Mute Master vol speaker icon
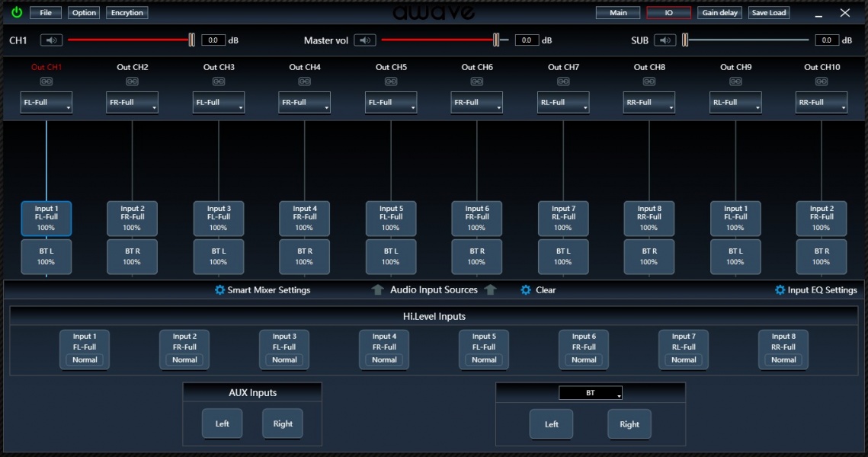The height and width of the screenshot is (457, 868). pyautogui.click(x=365, y=40)
